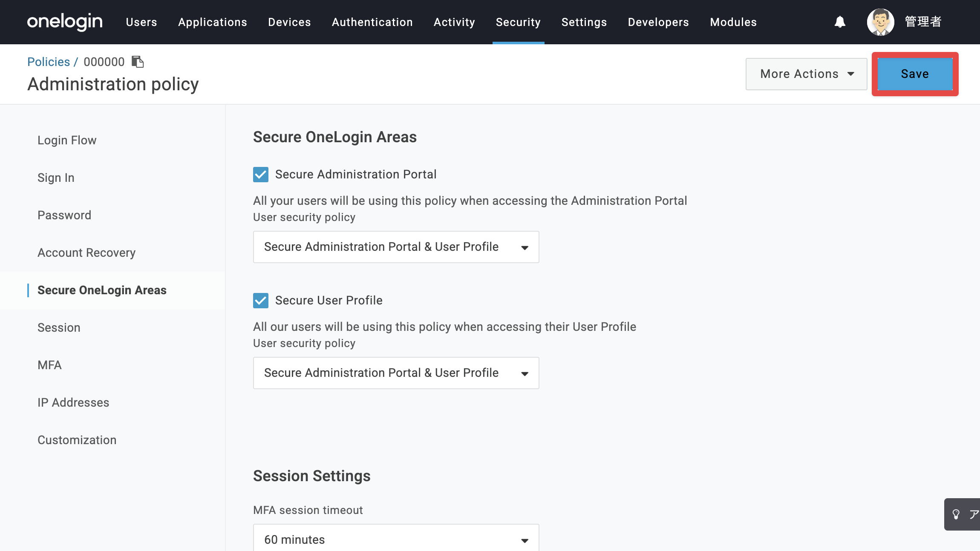Open the Applications menu

(213, 22)
